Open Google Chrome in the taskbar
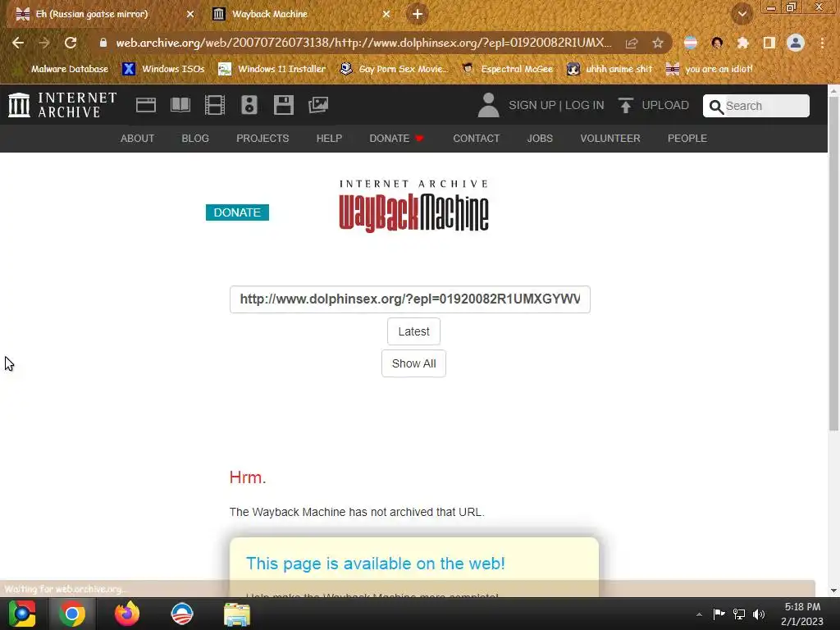 pyautogui.click(x=72, y=614)
